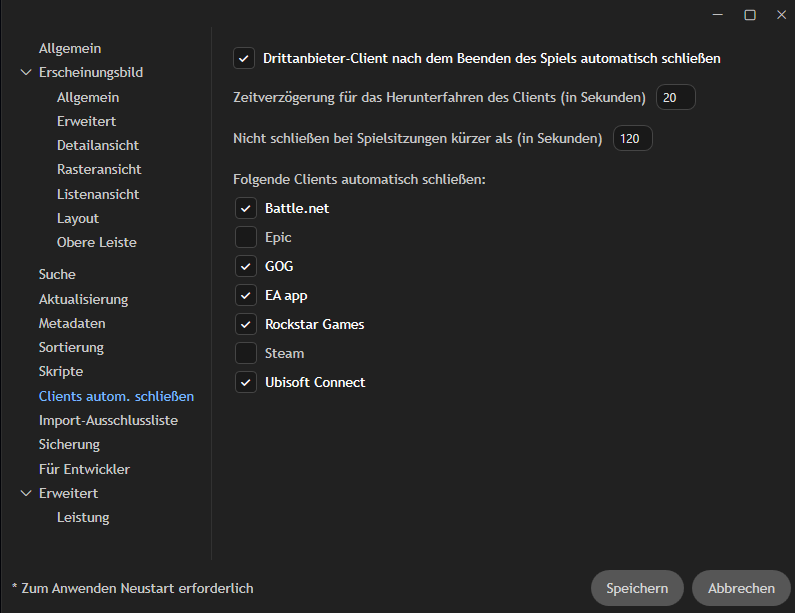Viewport: 795px width, 613px height.
Task: Collapse the Erscheinungsbild tree section
Action: pos(26,73)
